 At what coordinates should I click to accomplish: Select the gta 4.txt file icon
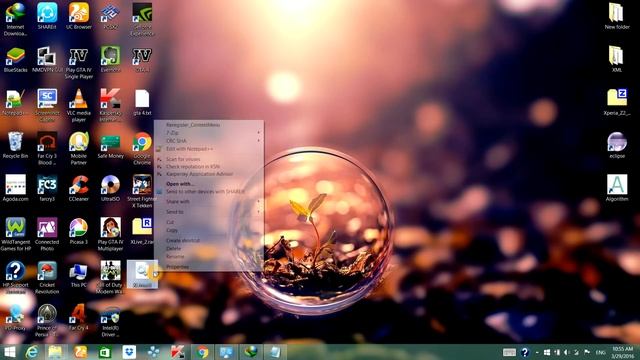[142, 102]
